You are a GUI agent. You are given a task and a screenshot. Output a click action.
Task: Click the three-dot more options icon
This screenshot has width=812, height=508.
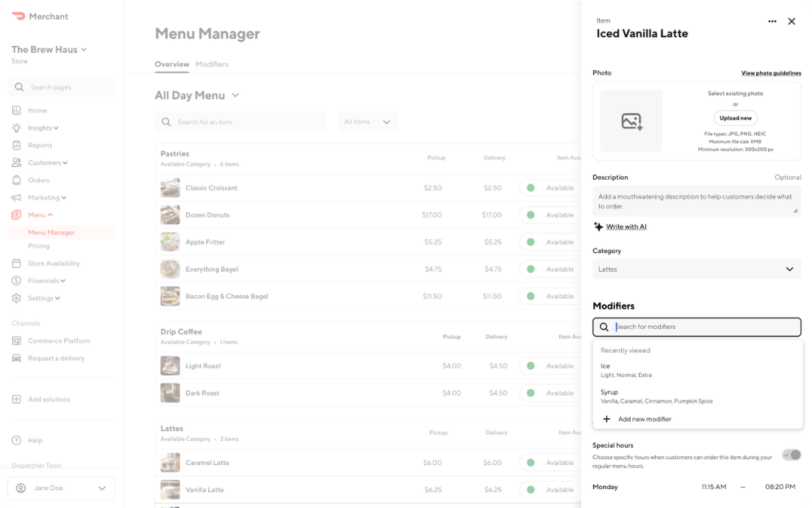pos(772,21)
